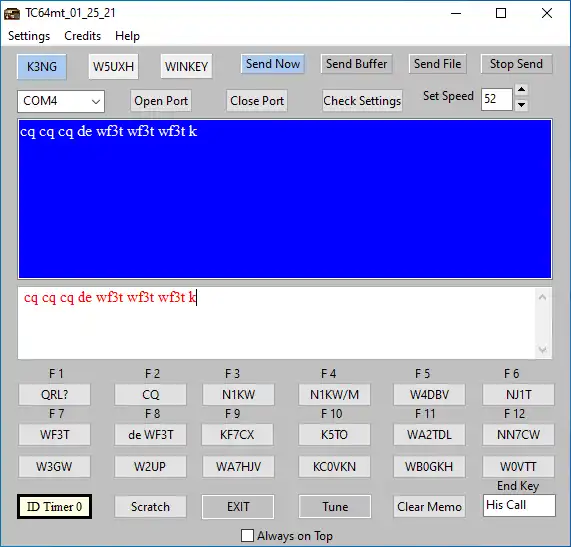Viewport: 571px width, 547px height.
Task: Select the WINKEY keyer mode button
Action: coord(186,67)
